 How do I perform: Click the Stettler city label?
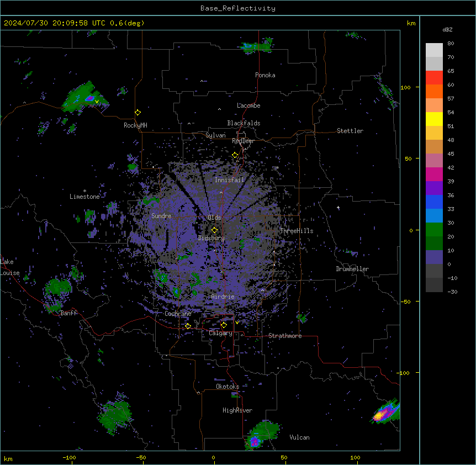tap(350, 131)
